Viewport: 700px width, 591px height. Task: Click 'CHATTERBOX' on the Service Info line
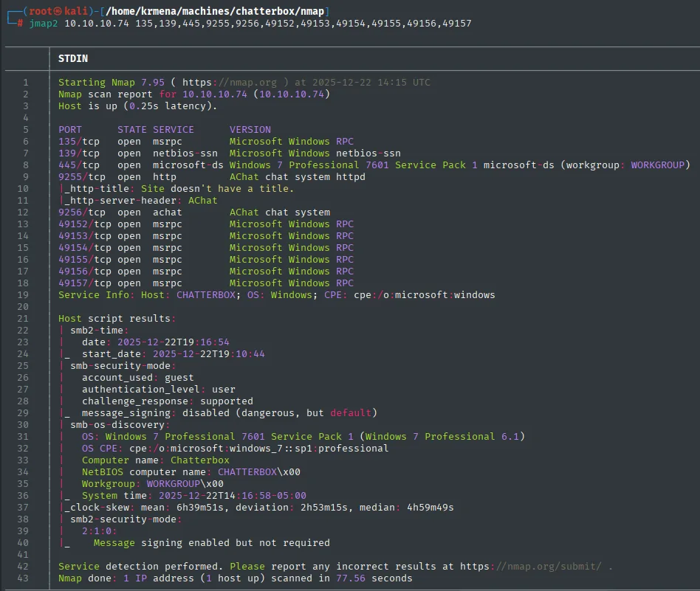coord(206,295)
